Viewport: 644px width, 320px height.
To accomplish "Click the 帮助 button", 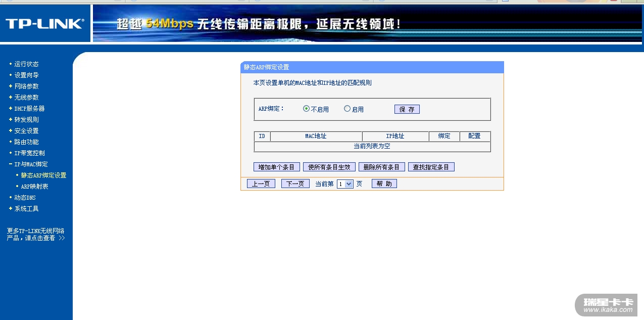I will tap(384, 184).
